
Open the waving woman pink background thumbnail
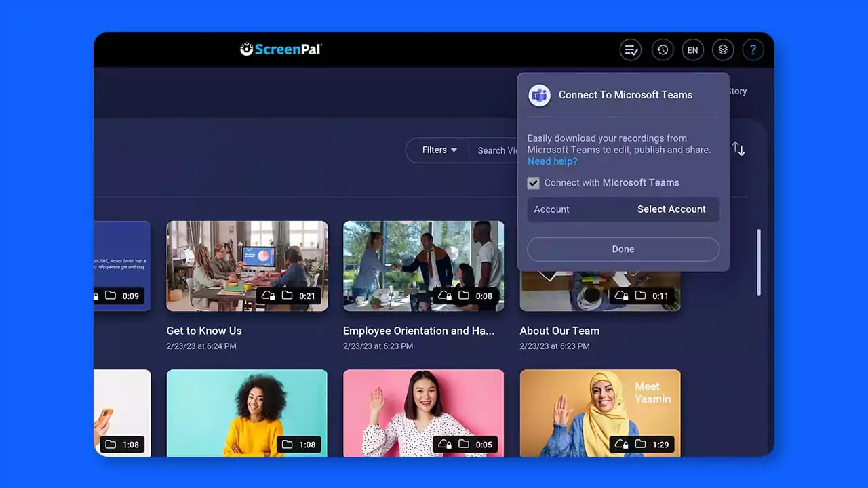tap(424, 413)
